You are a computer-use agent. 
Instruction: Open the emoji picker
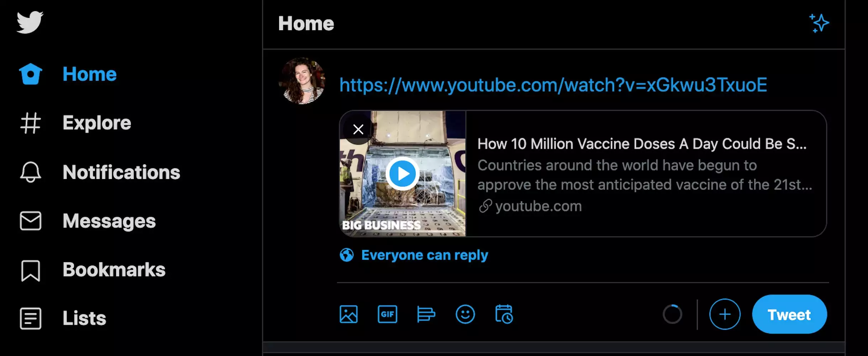(x=465, y=314)
